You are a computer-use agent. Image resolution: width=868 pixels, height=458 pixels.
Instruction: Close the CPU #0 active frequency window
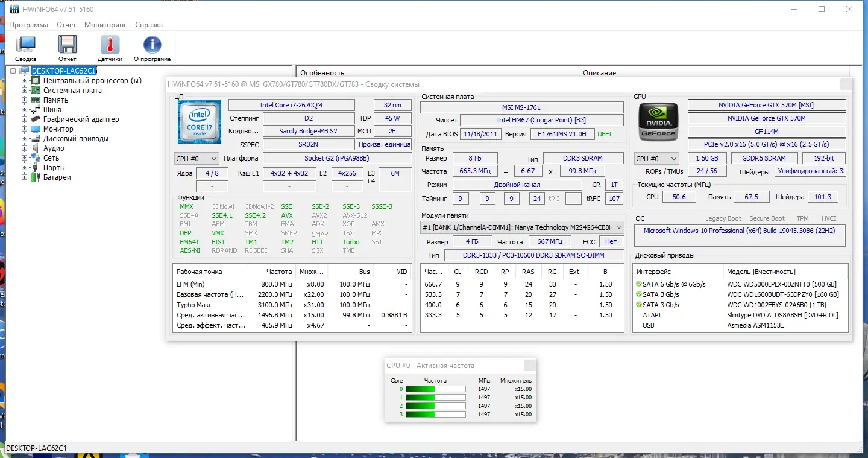tap(530, 365)
